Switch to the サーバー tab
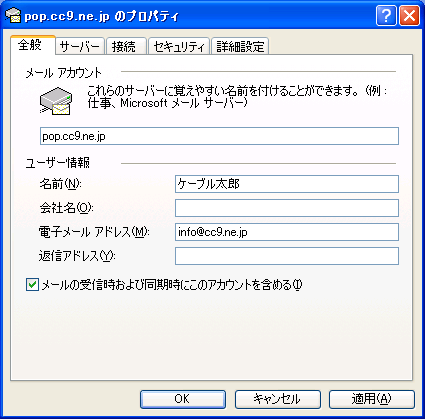Screen dimensions: 425x419 click(80, 46)
